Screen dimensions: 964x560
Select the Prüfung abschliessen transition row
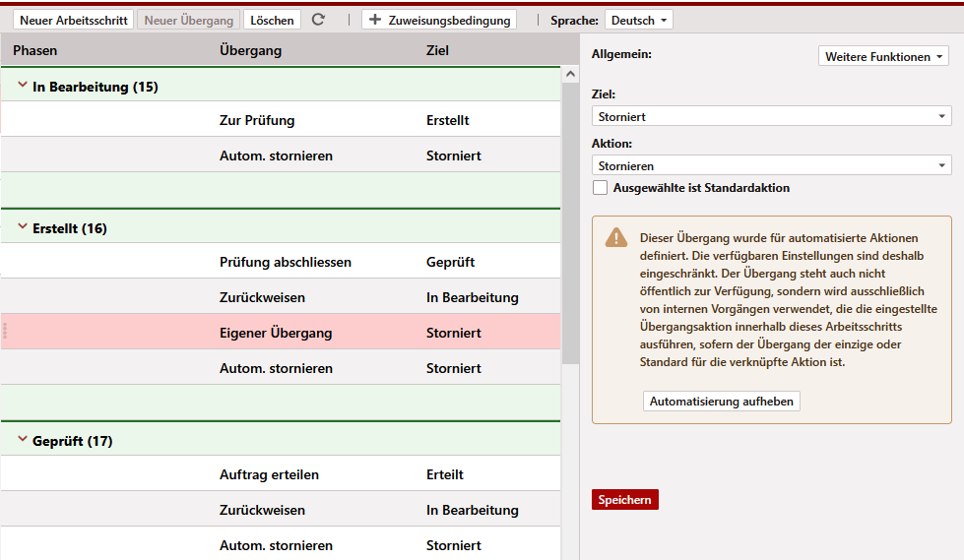click(x=285, y=262)
